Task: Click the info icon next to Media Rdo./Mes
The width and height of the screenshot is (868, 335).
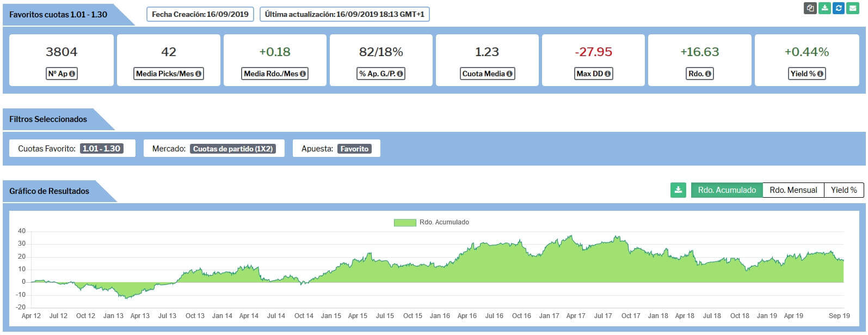Action: [x=303, y=74]
